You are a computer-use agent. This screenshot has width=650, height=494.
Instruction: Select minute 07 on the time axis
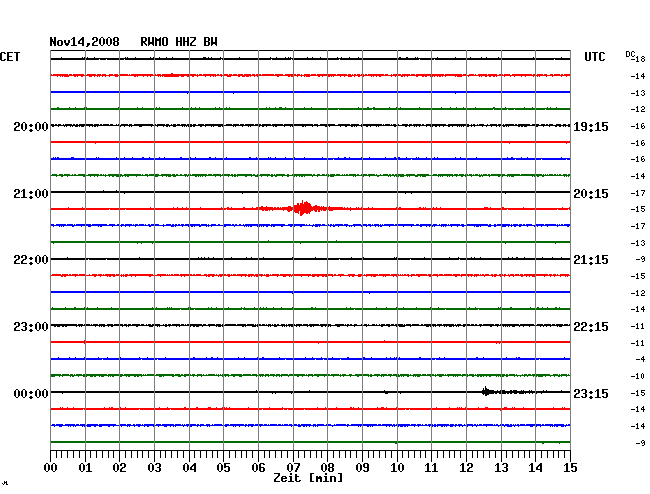(x=293, y=467)
